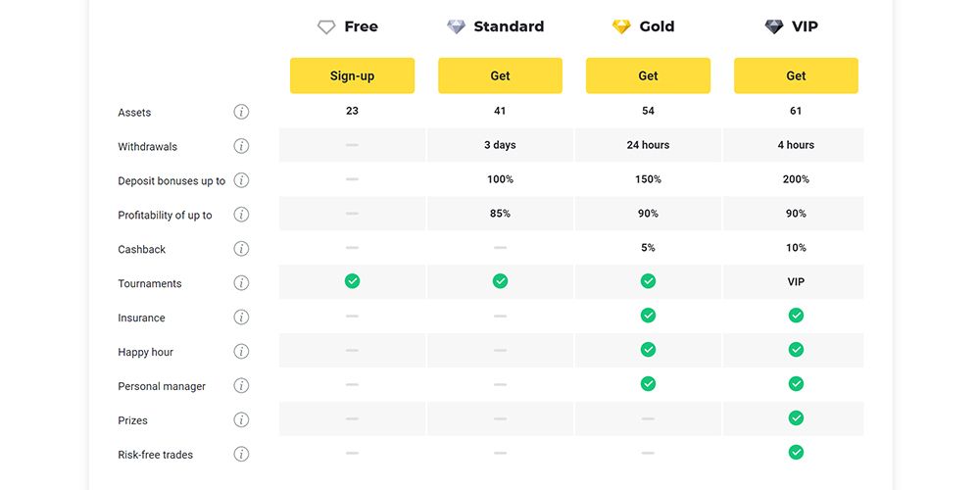Click Get button under Gold plan
Viewport: 980px width, 490px height.
(648, 75)
